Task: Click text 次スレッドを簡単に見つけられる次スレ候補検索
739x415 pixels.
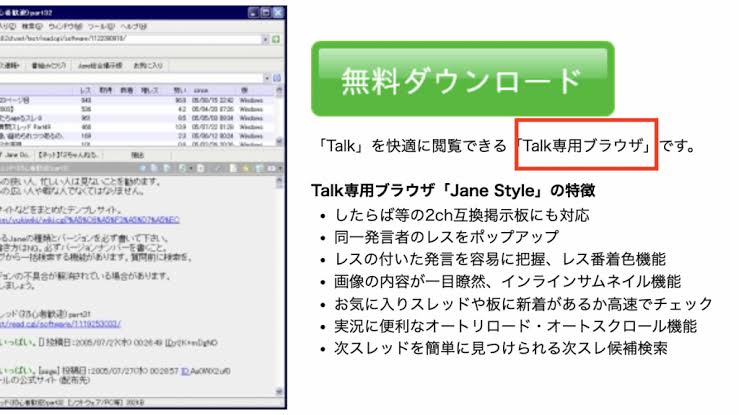Action: pos(501,348)
